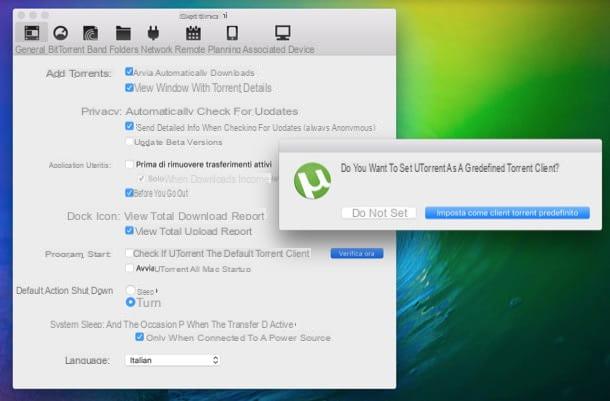This screenshot has height=401, width=610.
Task: Toggle Only When Connected To Power Source
Action: pos(139,337)
